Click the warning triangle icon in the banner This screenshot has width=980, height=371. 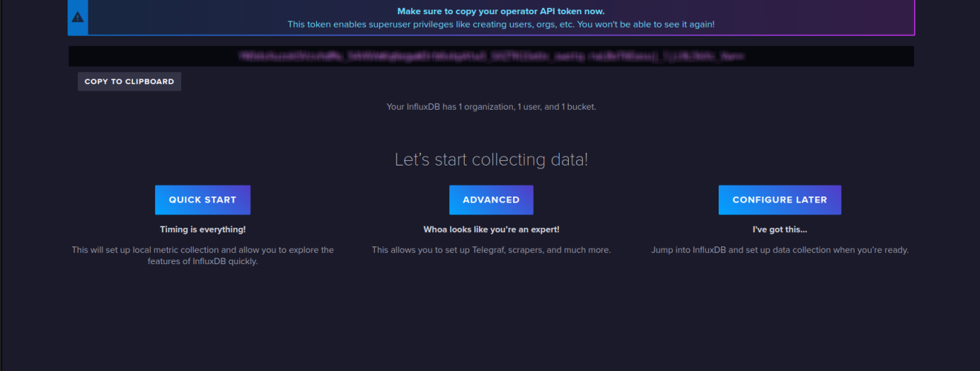click(78, 17)
